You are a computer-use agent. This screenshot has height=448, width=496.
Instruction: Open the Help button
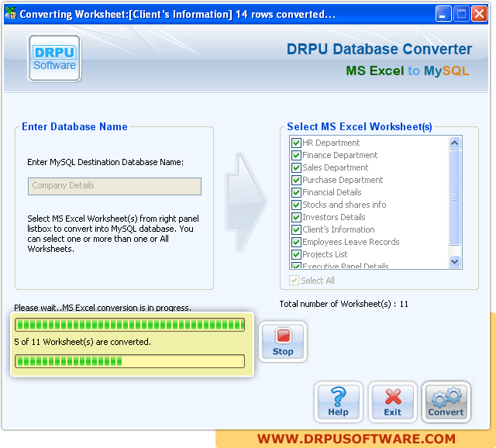click(338, 401)
